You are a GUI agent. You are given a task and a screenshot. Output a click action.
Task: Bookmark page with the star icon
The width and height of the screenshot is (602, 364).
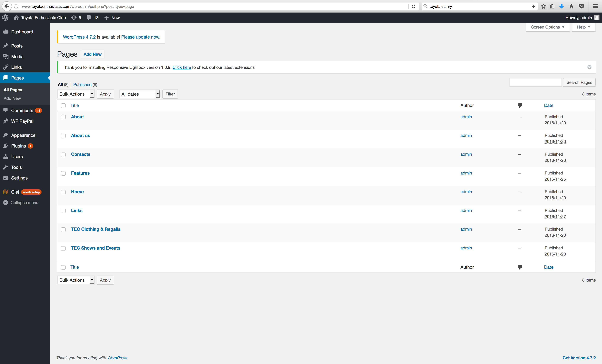click(x=543, y=6)
